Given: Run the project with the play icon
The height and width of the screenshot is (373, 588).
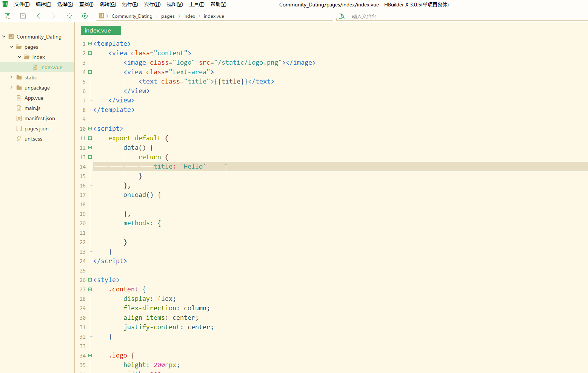Looking at the screenshot, I should tap(85, 16).
